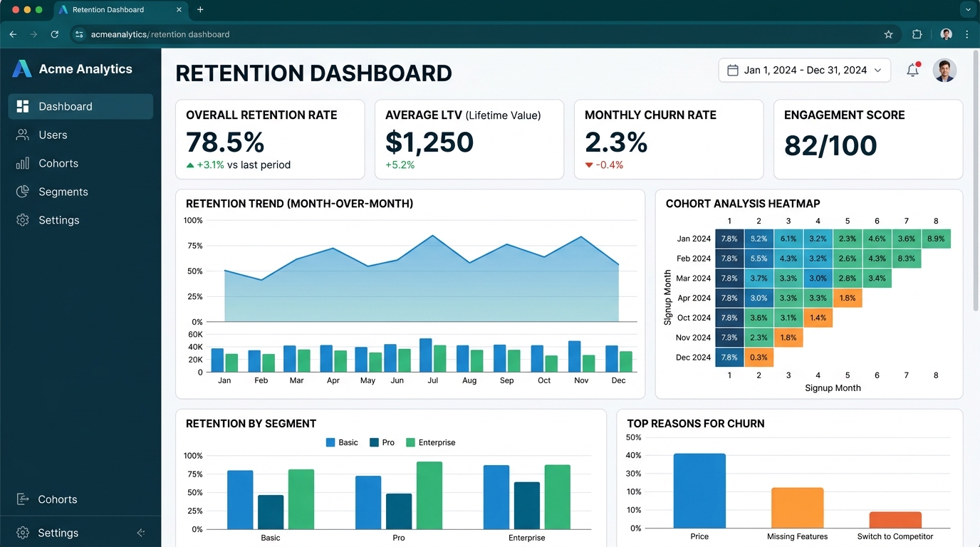Open the user profile avatar on dashboard

tap(944, 70)
